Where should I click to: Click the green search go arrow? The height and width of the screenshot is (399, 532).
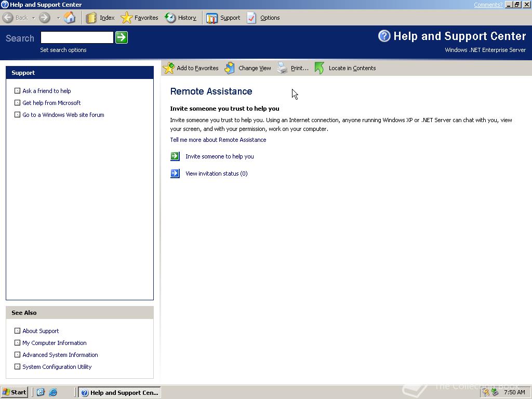tap(122, 37)
